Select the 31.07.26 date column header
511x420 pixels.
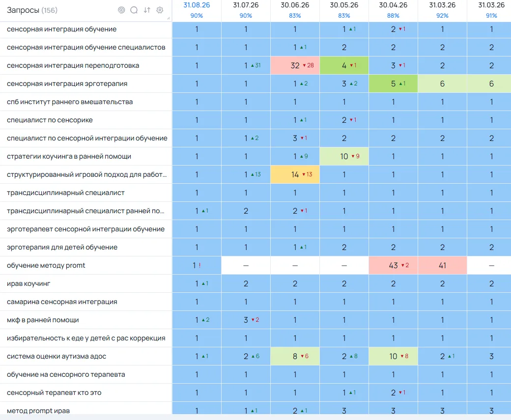coord(246,5)
